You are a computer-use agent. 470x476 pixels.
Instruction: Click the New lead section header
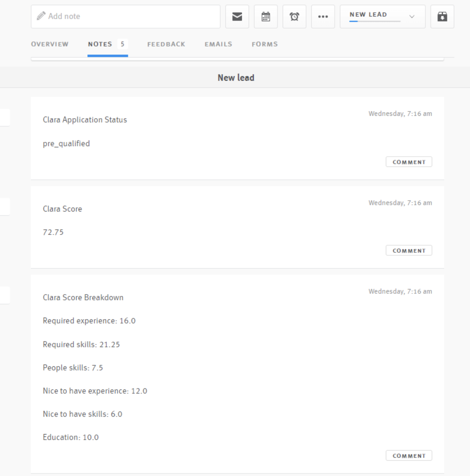coord(236,78)
